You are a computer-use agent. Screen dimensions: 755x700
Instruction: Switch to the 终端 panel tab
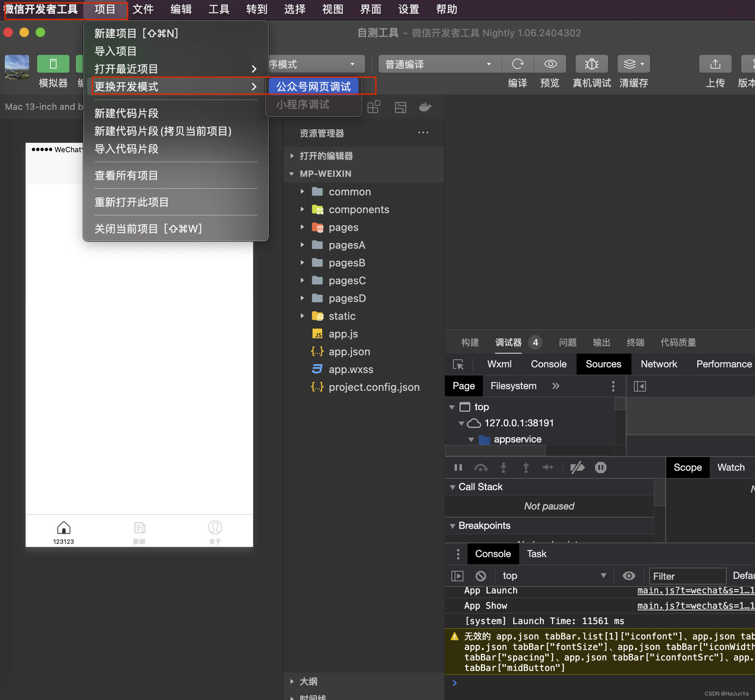pos(635,342)
